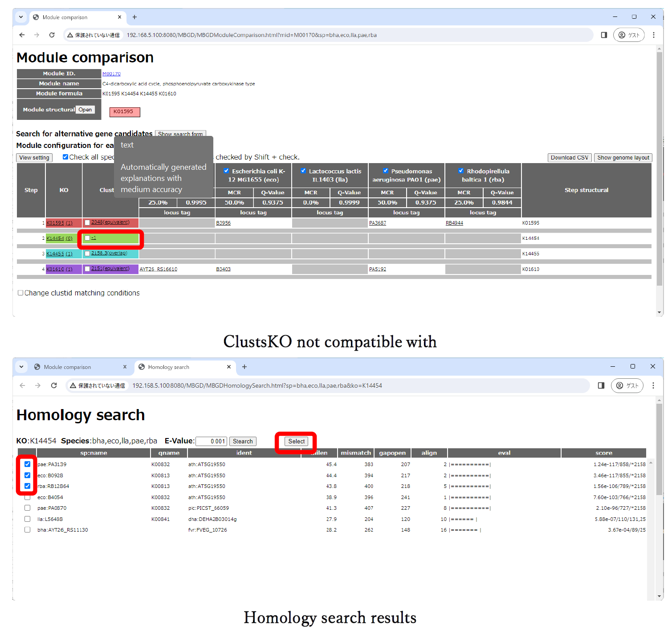Close the Homology search tab

(x=229, y=367)
